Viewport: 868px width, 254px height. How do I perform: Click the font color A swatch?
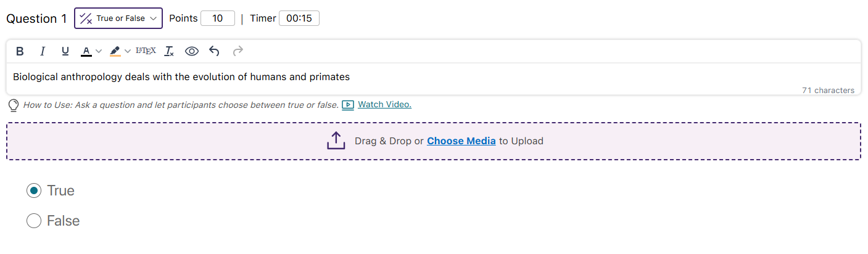point(86,51)
